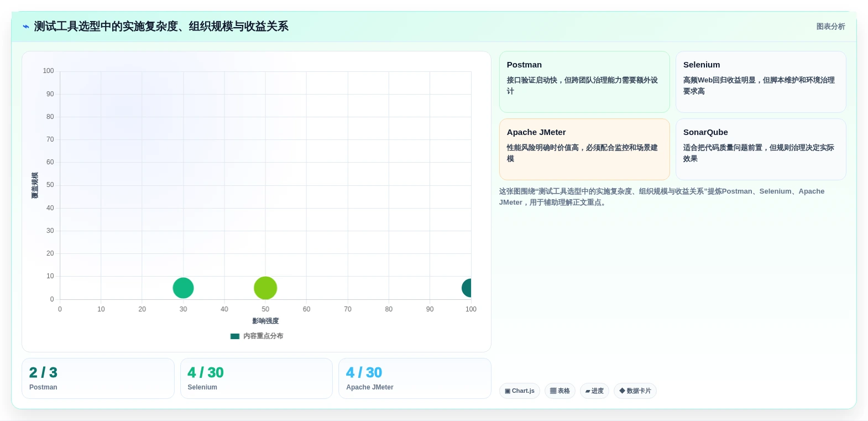
Task: Select the Chart.js tag
Action: (x=520, y=391)
